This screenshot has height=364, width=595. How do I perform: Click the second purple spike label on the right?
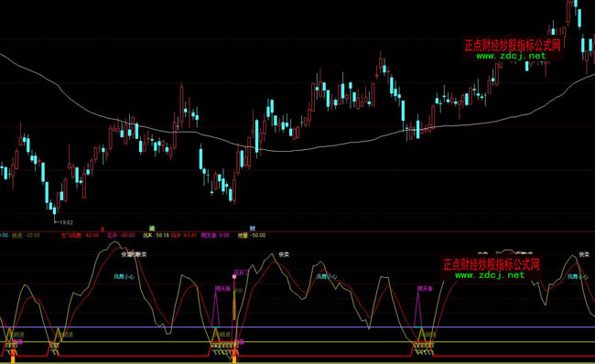point(425,288)
